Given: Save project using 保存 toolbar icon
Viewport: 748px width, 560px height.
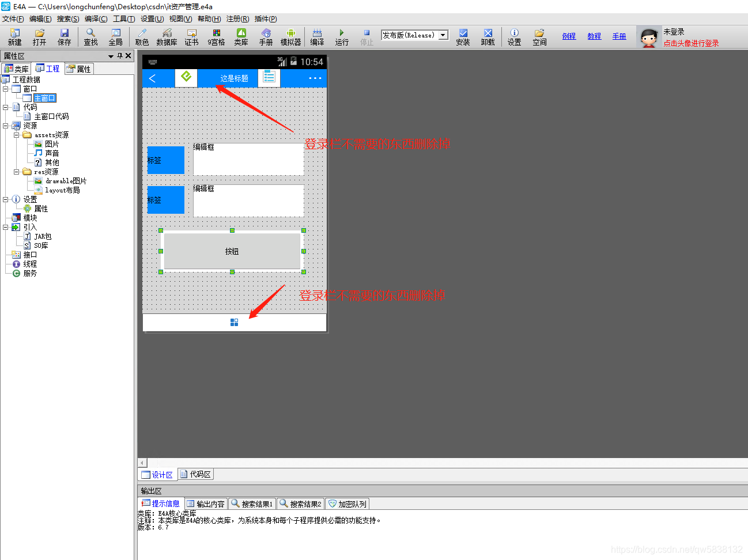Looking at the screenshot, I should pyautogui.click(x=64, y=37).
